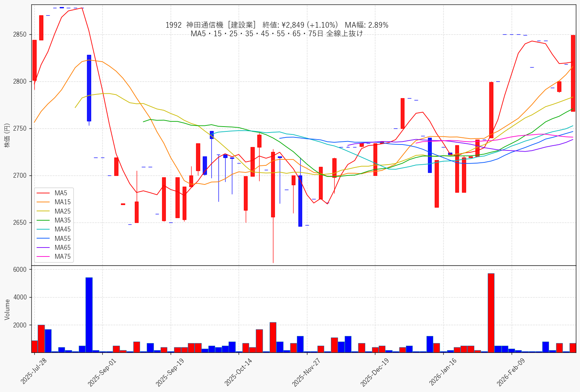Choose the MA75 legend entry
The height and width of the screenshot is (392, 580).
[x=54, y=256]
